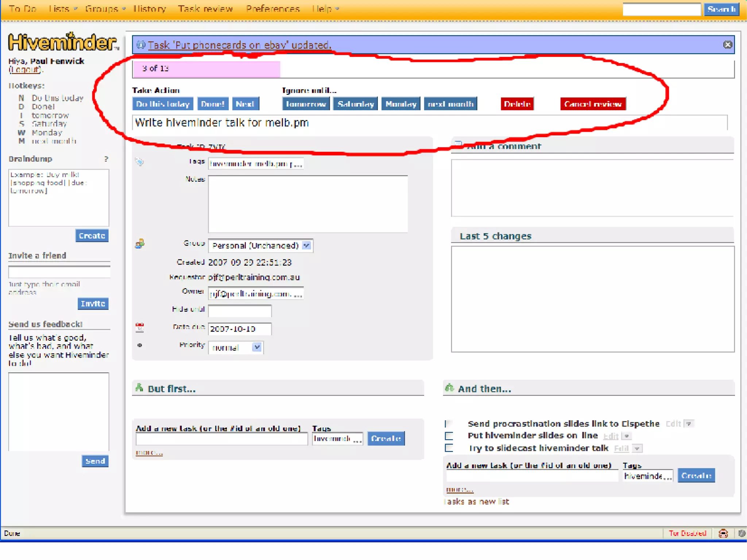Click the red Cancel review button

click(x=593, y=104)
